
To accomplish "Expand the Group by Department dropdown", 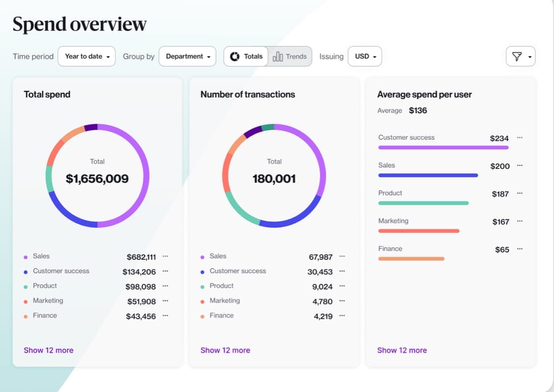I will coord(187,57).
